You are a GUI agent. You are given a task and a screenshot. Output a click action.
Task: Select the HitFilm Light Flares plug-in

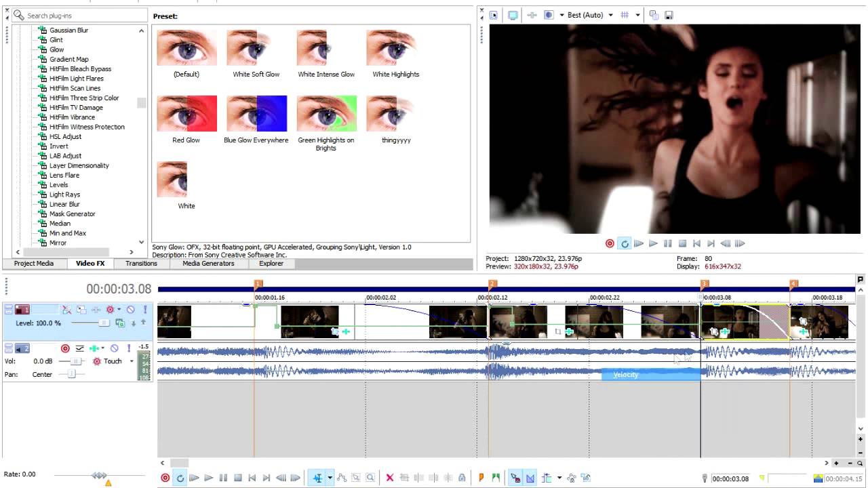click(76, 79)
